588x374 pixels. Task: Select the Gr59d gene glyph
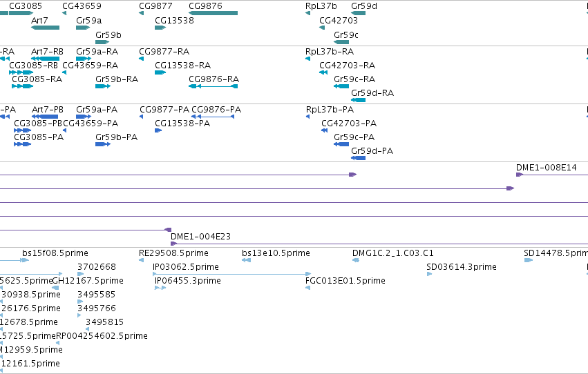coord(358,13)
